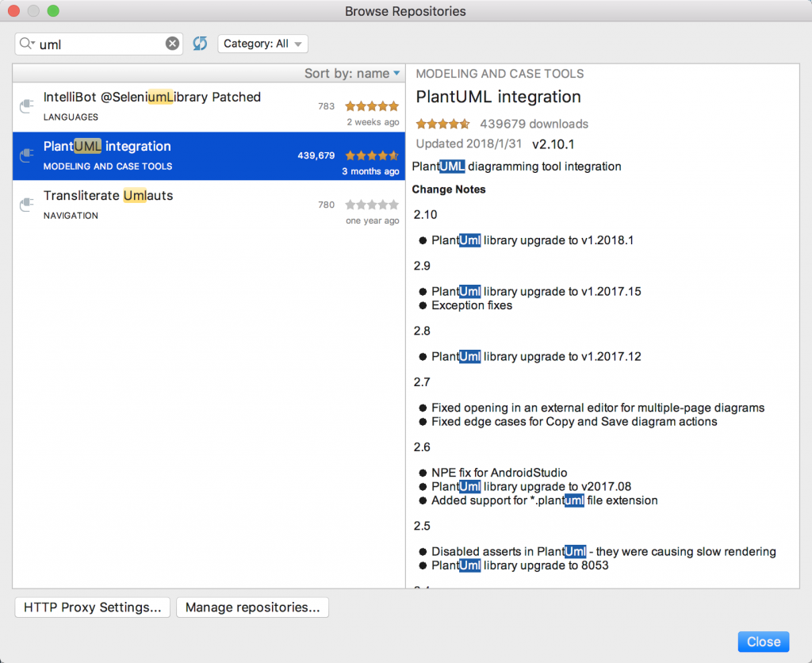The width and height of the screenshot is (812, 663).
Task: Click the Change Notes heading
Action: (449, 190)
